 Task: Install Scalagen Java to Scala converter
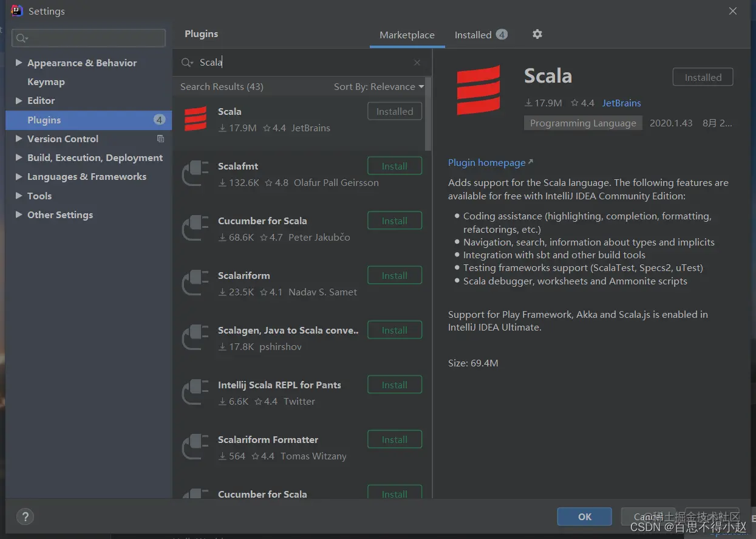pyautogui.click(x=395, y=330)
